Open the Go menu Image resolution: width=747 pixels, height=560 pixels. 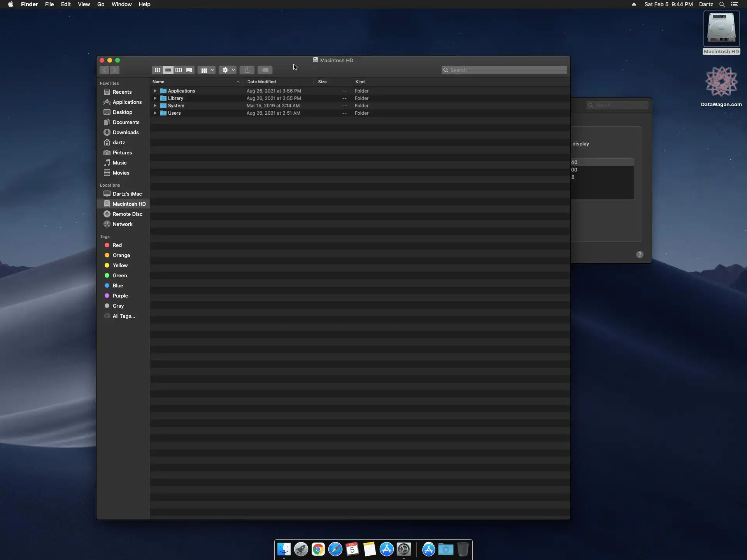coord(101,4)
